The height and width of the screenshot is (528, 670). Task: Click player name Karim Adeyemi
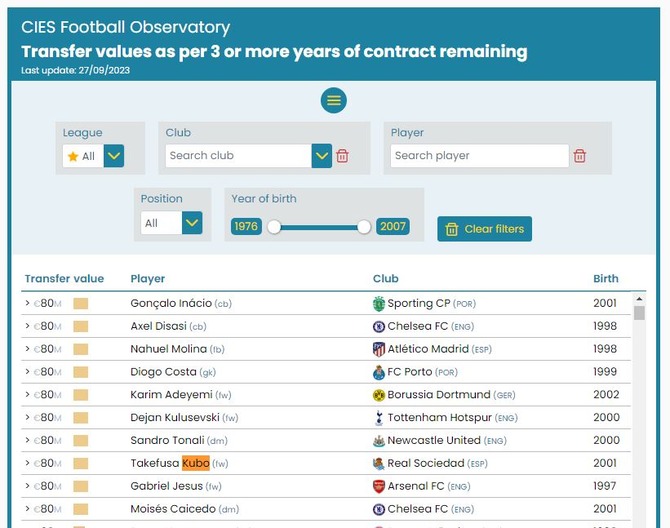(171, 395)
